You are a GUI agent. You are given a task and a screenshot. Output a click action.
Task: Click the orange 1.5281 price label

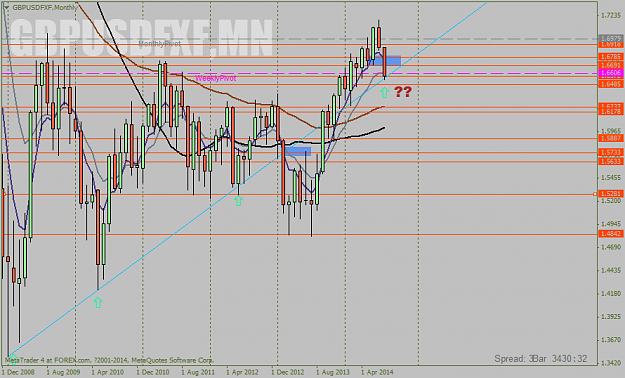[x=611, y=194]
